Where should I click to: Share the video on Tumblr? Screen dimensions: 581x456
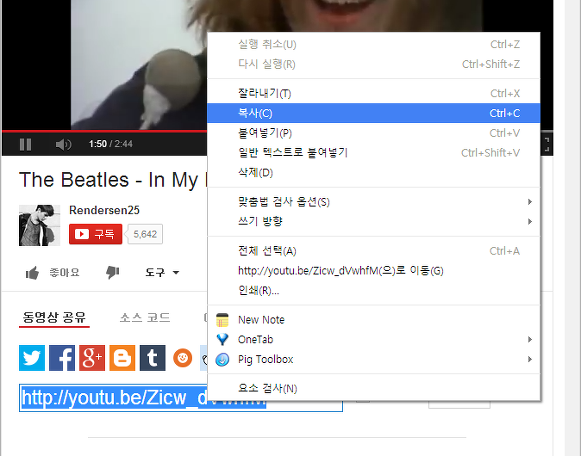coord(153,358)
